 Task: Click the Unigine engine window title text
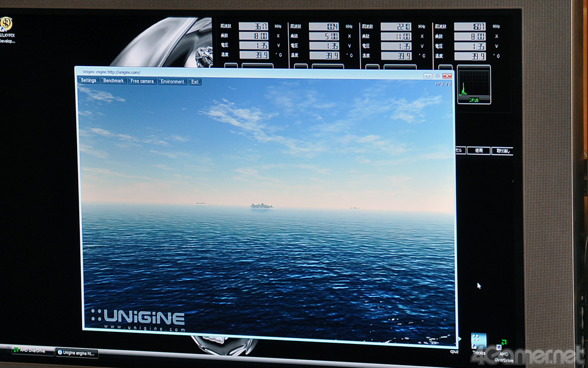111,72
